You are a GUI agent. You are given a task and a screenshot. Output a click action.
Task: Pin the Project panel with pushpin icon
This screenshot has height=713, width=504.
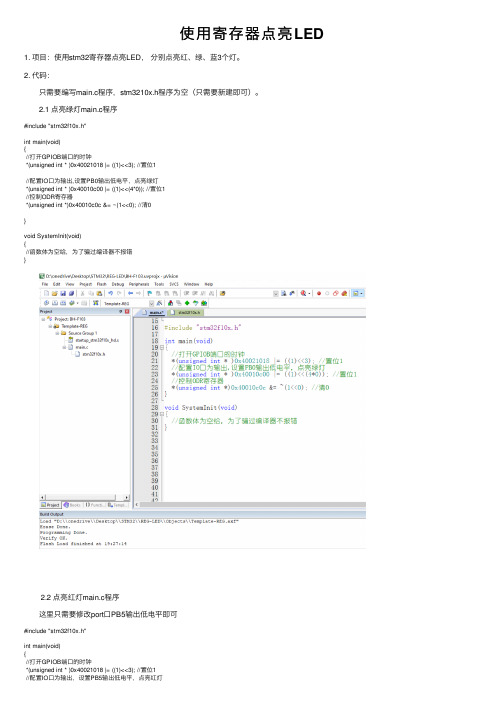[121, 311]
